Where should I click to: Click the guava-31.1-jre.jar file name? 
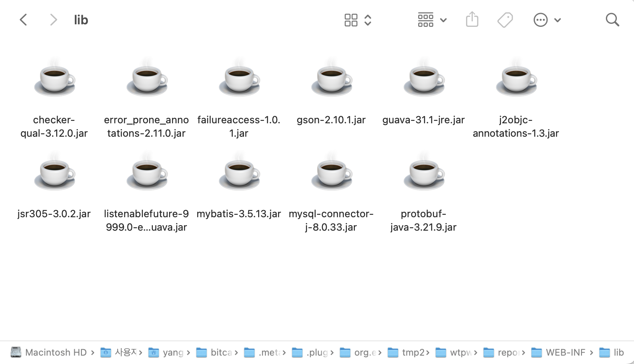pos(424,120)
